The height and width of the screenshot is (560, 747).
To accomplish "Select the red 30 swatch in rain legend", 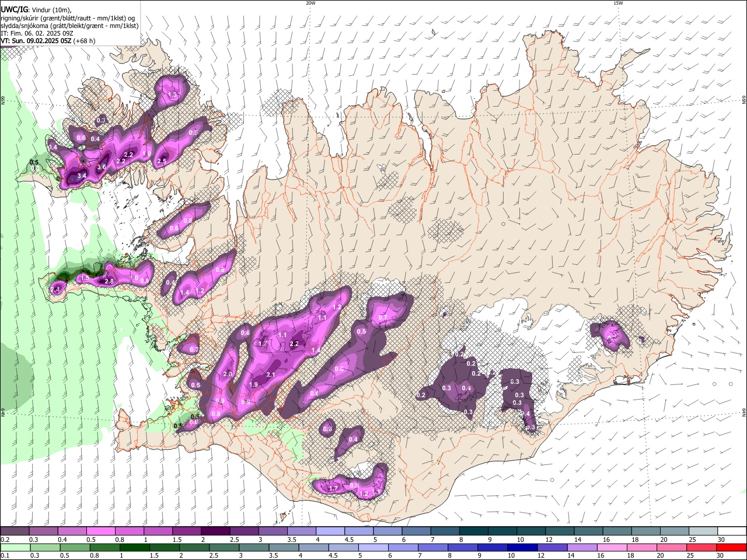I will (731, 548).
